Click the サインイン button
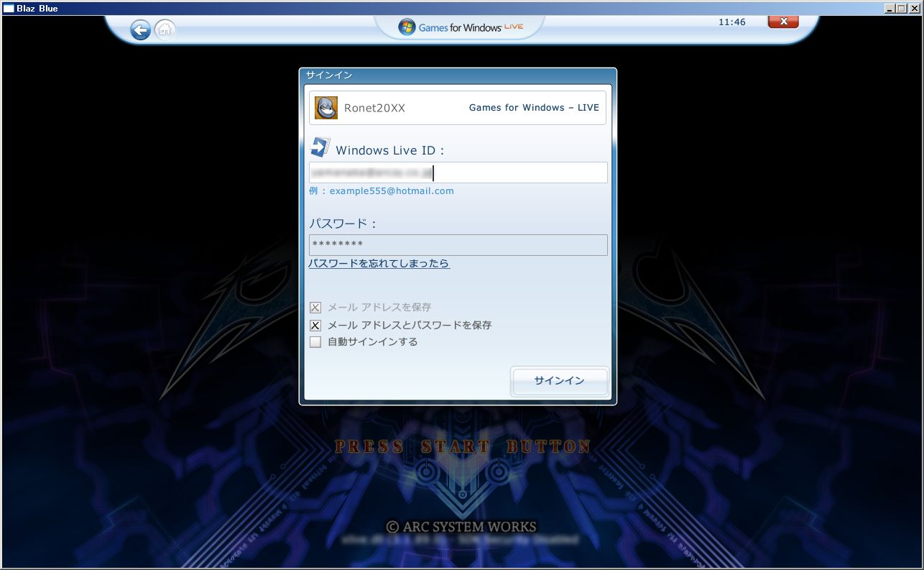This screenshot has height=570, width=924. [560, 381]
